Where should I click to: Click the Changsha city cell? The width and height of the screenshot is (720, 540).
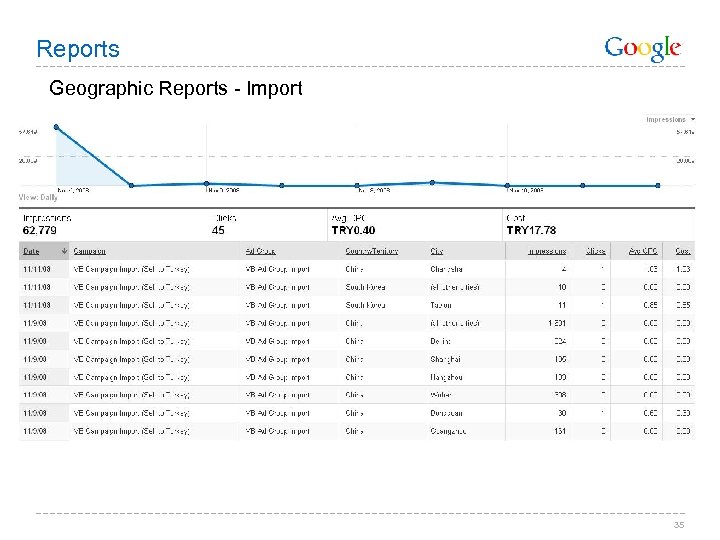[x=446, y=269]
